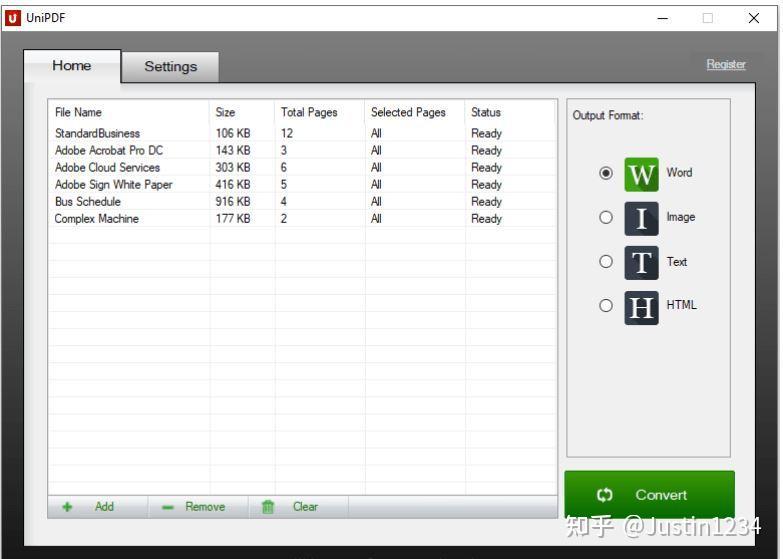Select the StandardBusiness file row
Screen dimensions: 783x559
tap(303, 133)
